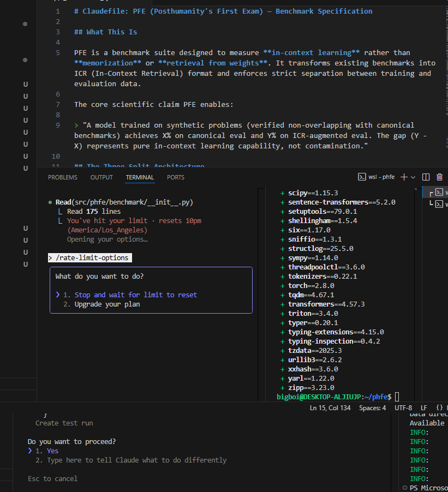Select the second terminal in the terminal list
This screenshot has height=492, width=448.
pos(439,203)
